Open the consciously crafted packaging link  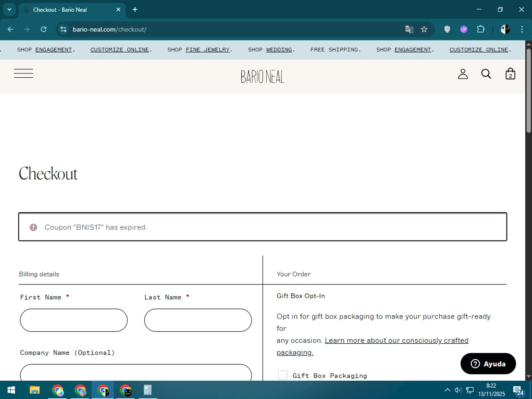[x=397, y=340]
